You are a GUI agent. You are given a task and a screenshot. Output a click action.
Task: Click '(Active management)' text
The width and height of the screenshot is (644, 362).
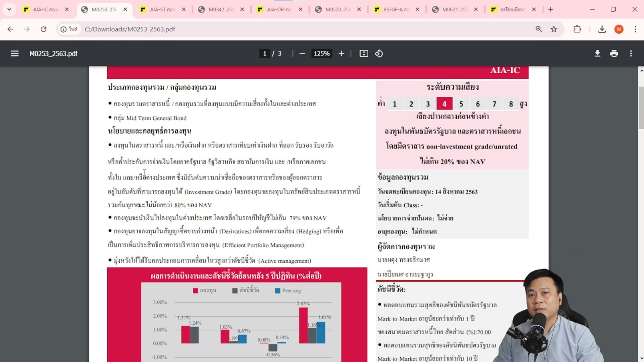click(285, 261)
